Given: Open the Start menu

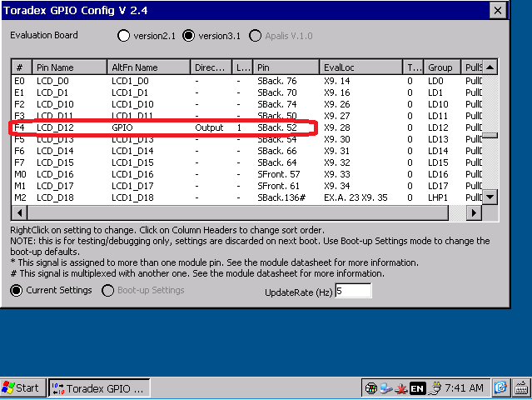Looking at the screenshot, I should click(23, 387).
